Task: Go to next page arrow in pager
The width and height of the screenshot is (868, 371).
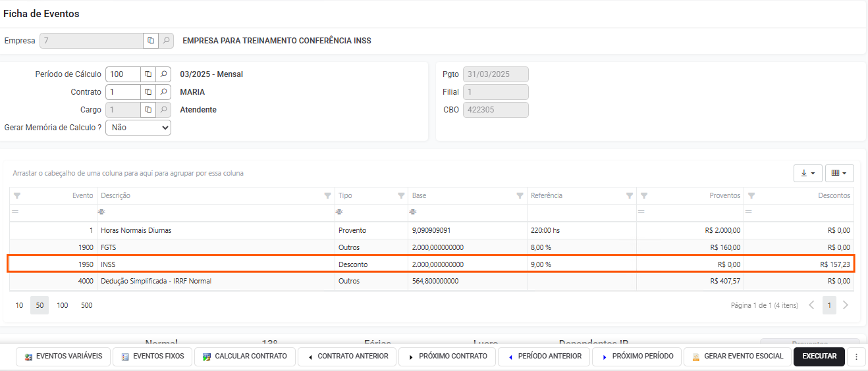Action: 846,305
